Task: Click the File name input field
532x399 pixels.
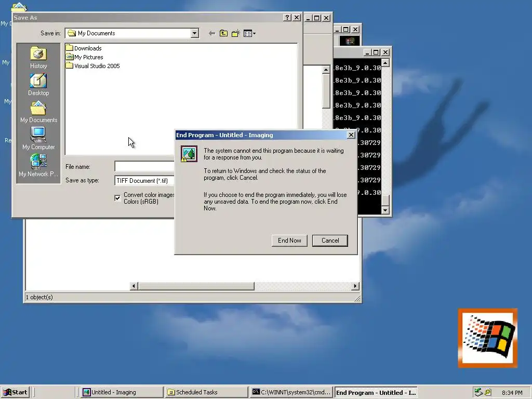Action: point(144,166)
